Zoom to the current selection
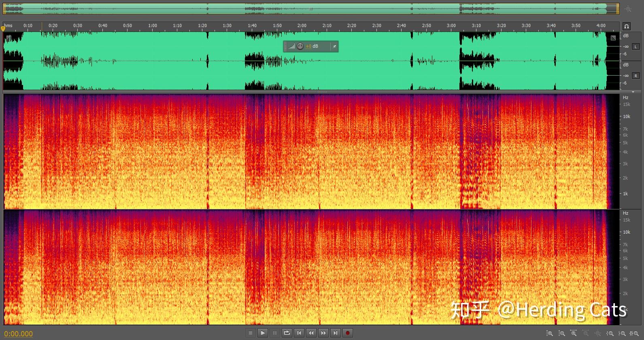Screen dimensions: 644x340 [x=634, y=334]
